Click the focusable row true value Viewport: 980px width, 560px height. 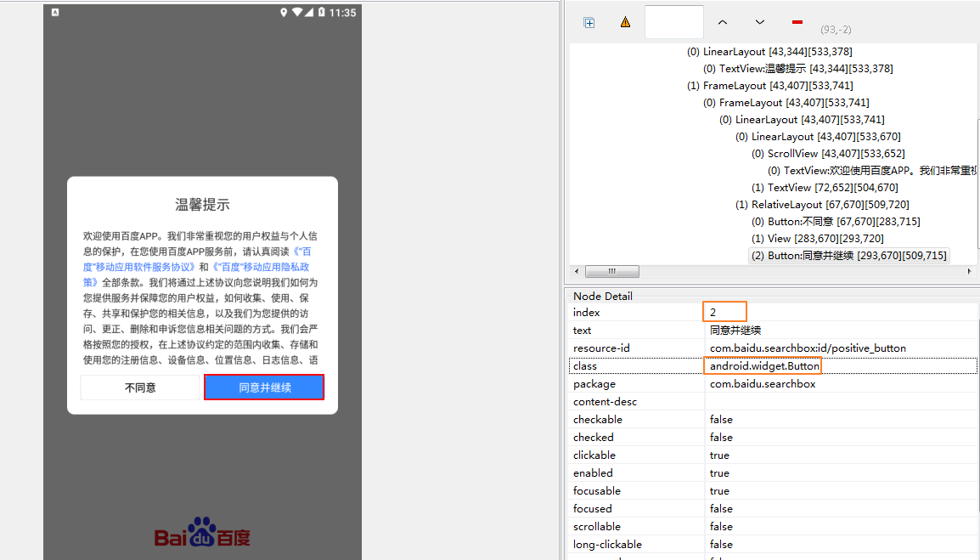point(719,491)
